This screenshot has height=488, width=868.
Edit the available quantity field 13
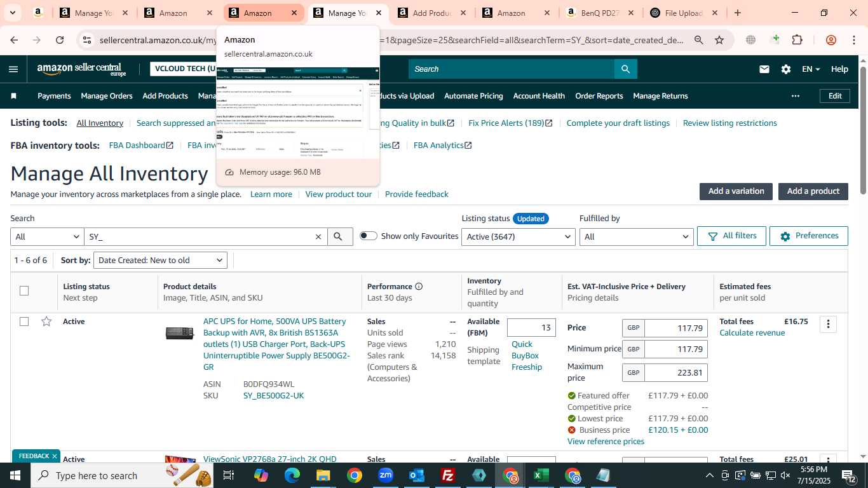[x=531, y=328]
